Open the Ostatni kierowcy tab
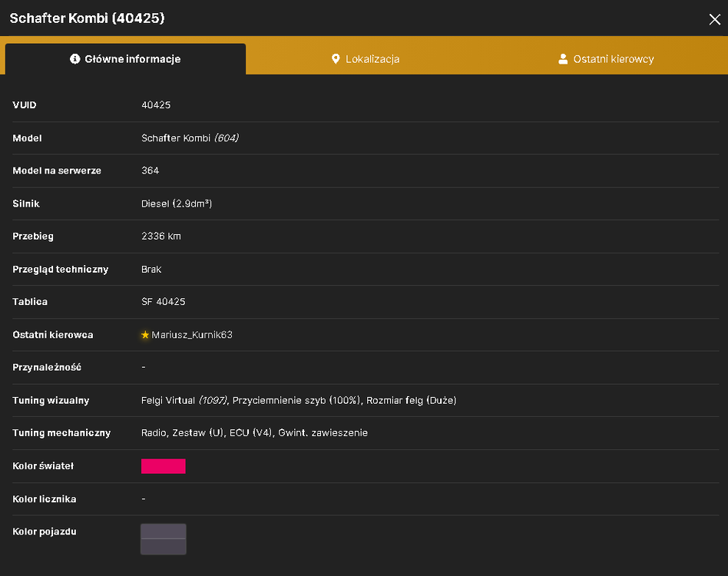728x576 pixels. point(607,59)
